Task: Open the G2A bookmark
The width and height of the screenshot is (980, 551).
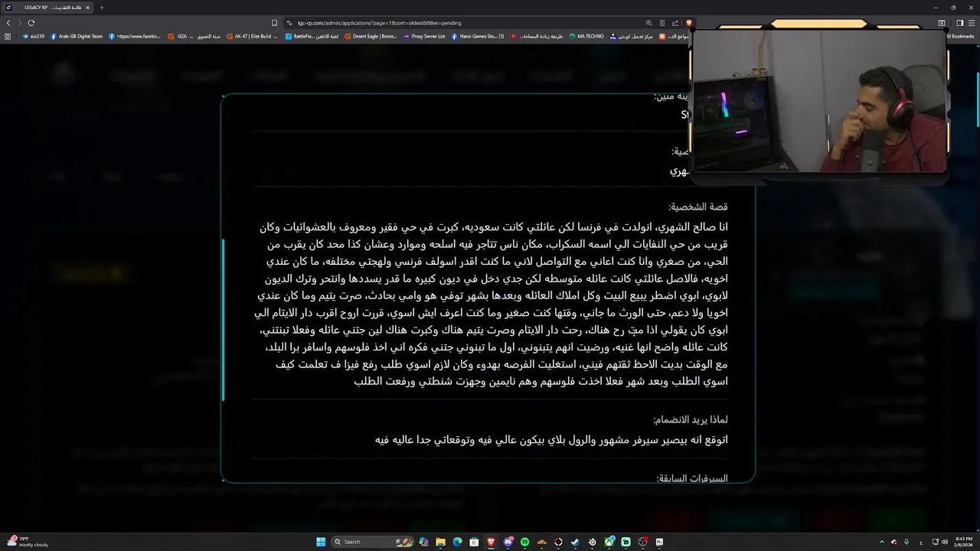Action: (x=195, y=36)
